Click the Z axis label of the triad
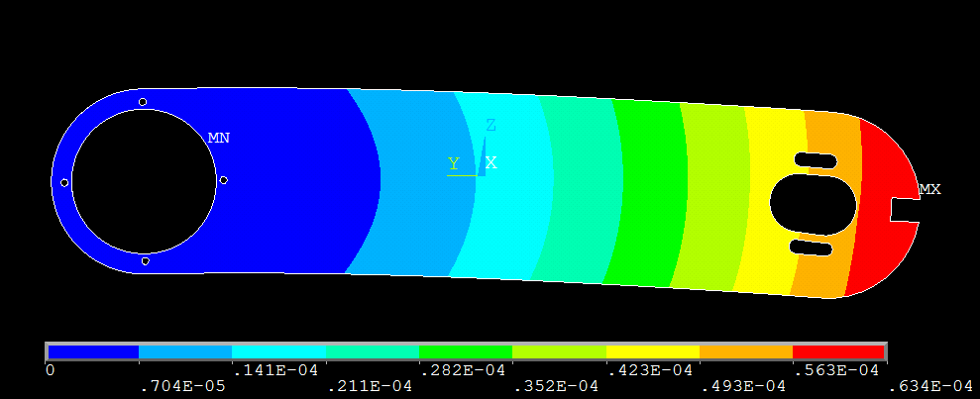Screen dimensions: 980x399 (x=490, y=126)
